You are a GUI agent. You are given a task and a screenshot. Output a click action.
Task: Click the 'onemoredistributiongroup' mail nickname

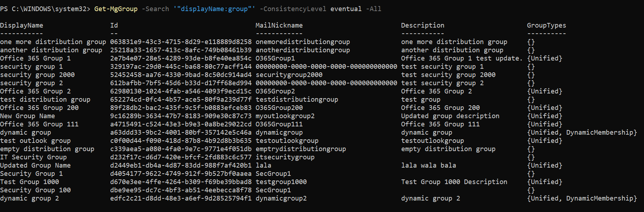click(303, 42)
